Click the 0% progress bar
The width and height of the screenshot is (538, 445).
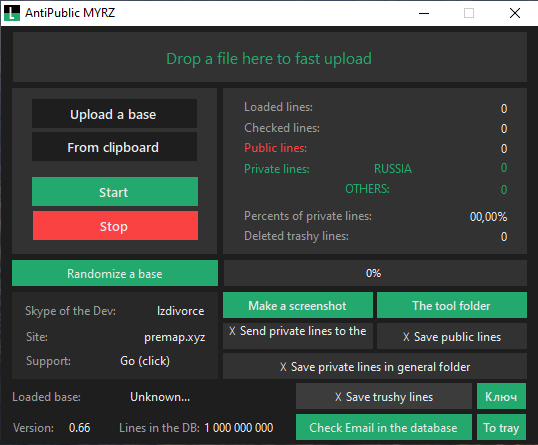pyautogui.click(x=375, y=273)
